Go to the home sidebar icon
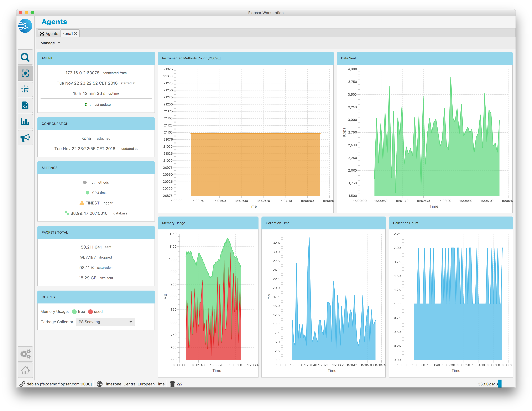The width and height of the screenshot is (532, 411). click(25, 370)
